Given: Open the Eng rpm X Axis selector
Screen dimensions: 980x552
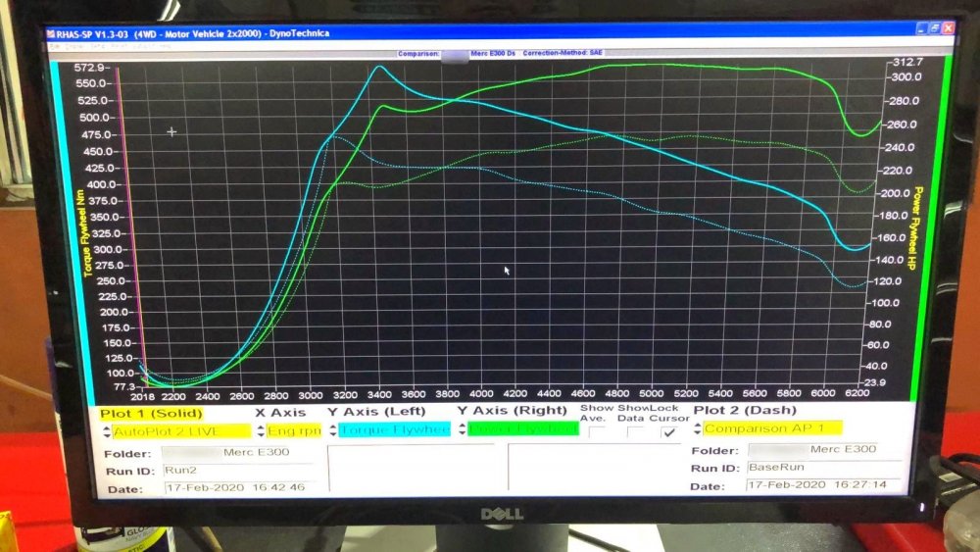Looking at the screenshot, I should click(x=294, y=430).
